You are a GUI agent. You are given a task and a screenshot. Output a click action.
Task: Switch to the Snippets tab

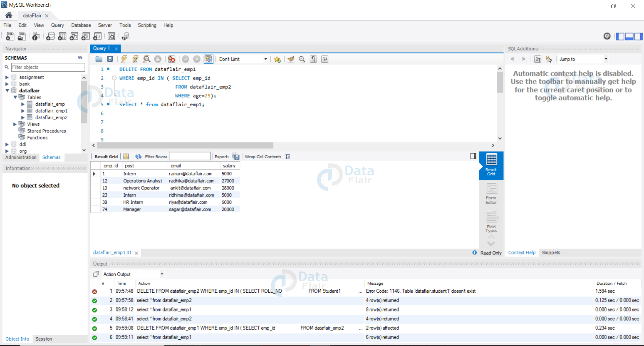551,252
